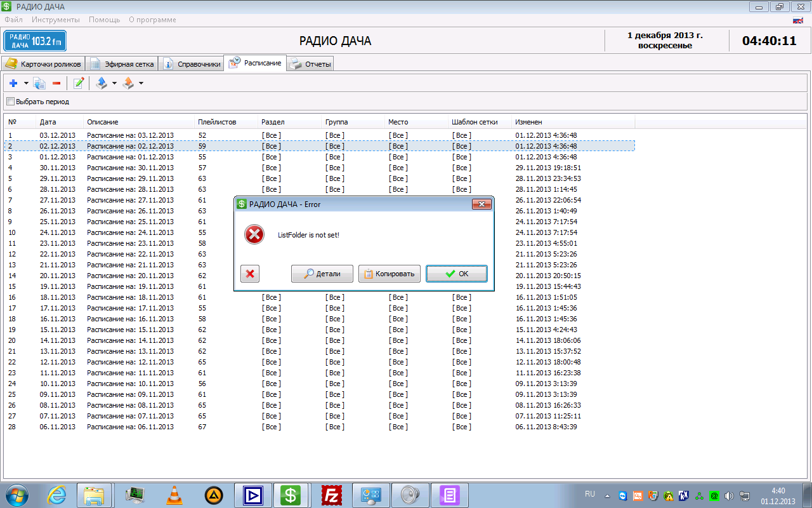The width and height of the screenshot is (812, 508).
Task: Open FileZilla from the taskbar
Action: tap(331, 495)
